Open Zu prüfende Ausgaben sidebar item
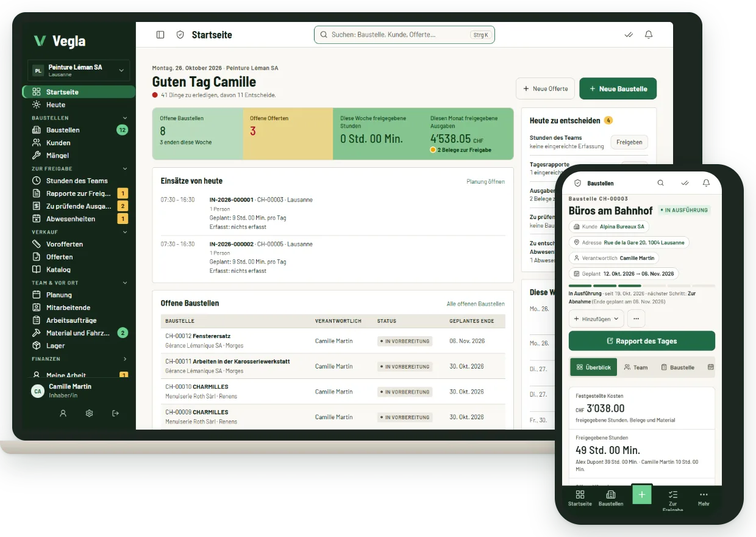Viewport: 756px width, 537px height. (79, 206)
